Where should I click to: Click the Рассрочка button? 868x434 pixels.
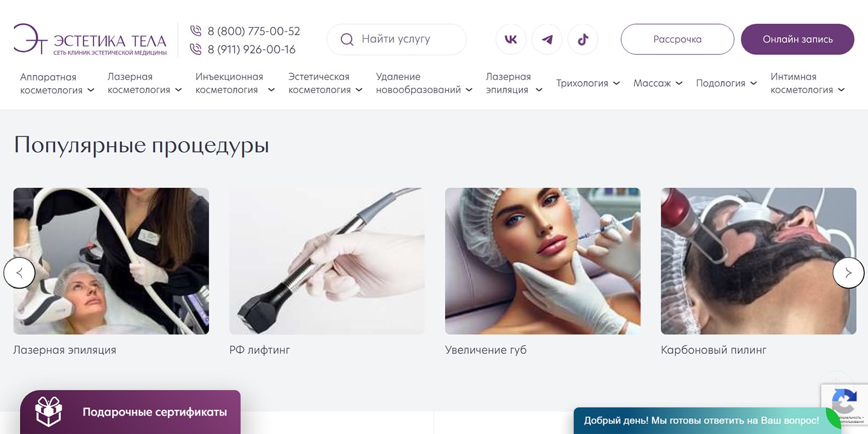[x=677, y=39]
